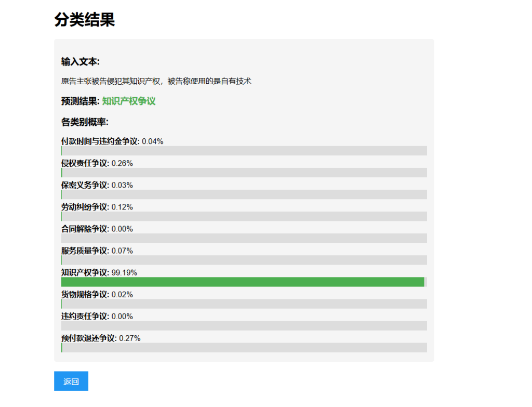Click the 服务质量争议 probability bar
Screen dimensions: 532x407
244,260
